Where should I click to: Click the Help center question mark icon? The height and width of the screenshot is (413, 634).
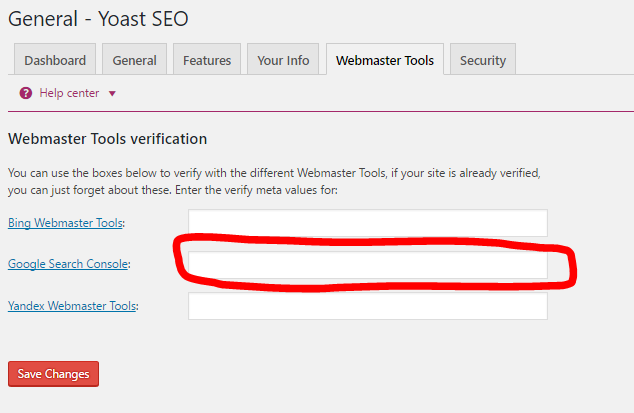pyautogui.click(x=26, y=93)
